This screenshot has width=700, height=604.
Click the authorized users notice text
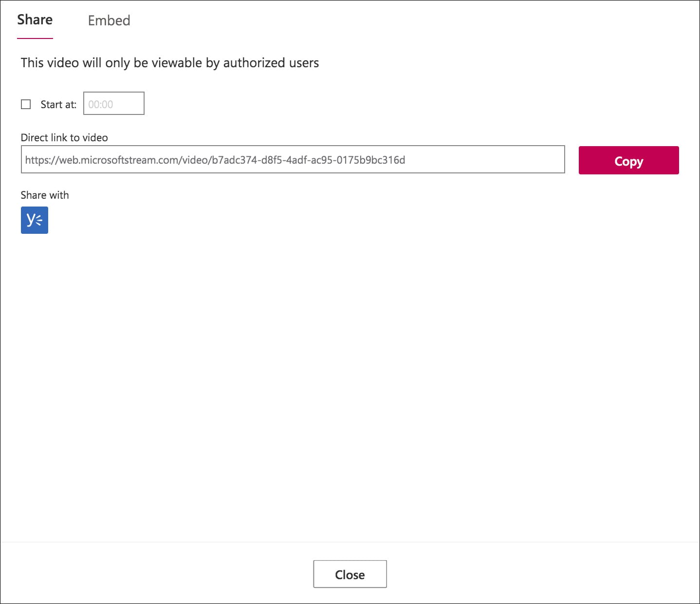click(170, 63)
